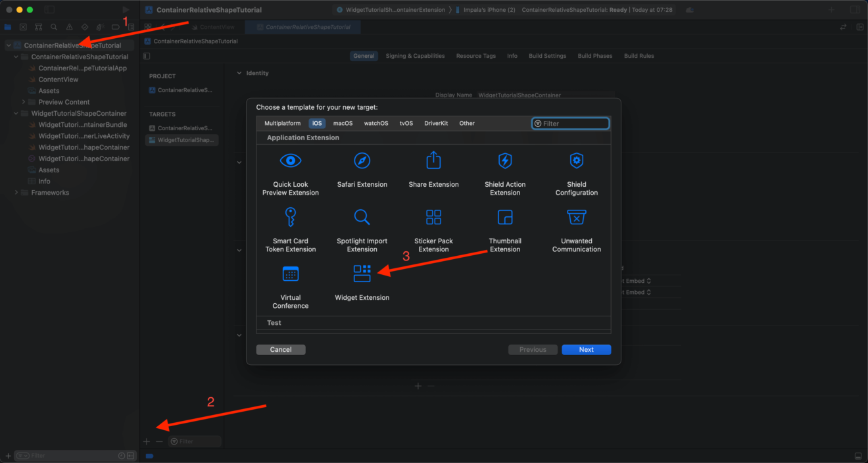The height and width of the screenshot is (463, 868).
Task: Collapse the WidgetTutorialShapeContainer group
Action: pos(16,113)
